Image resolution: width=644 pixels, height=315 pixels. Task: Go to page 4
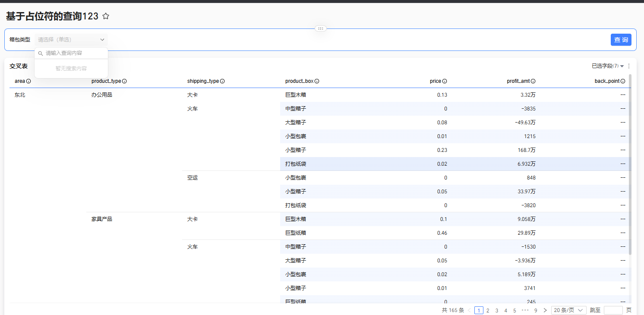(506, 310)
